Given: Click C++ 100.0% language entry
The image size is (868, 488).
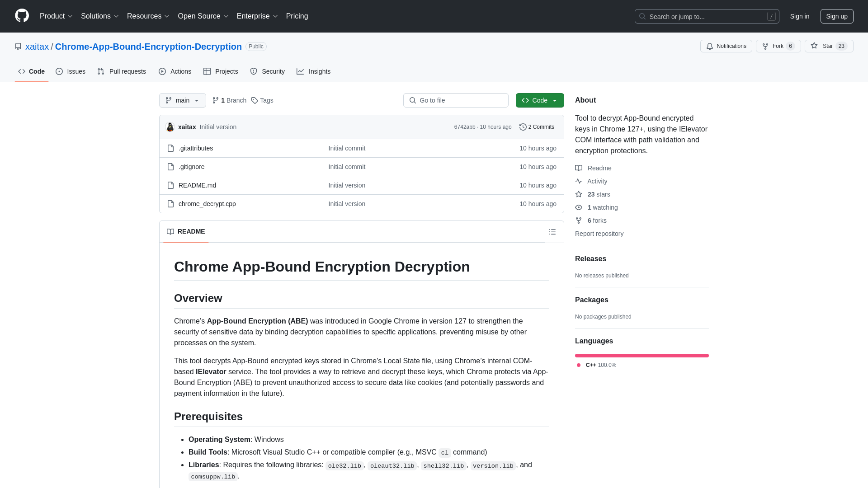Looking at the screenshot, I should (597, 365).
